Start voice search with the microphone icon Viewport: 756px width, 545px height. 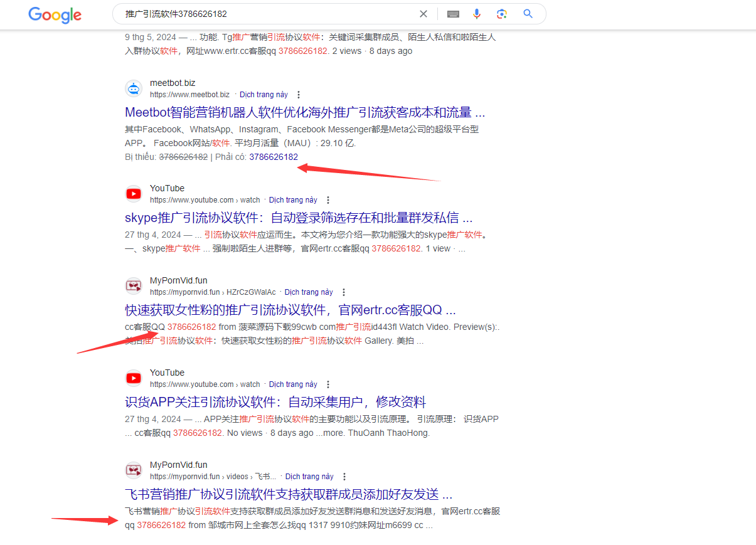(477, 14)
